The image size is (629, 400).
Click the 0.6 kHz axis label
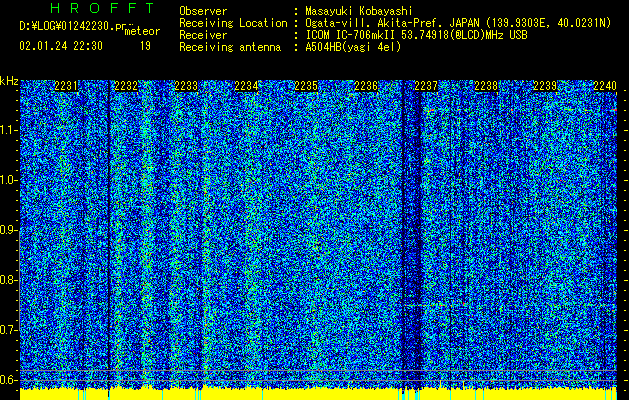coord(8,380)
